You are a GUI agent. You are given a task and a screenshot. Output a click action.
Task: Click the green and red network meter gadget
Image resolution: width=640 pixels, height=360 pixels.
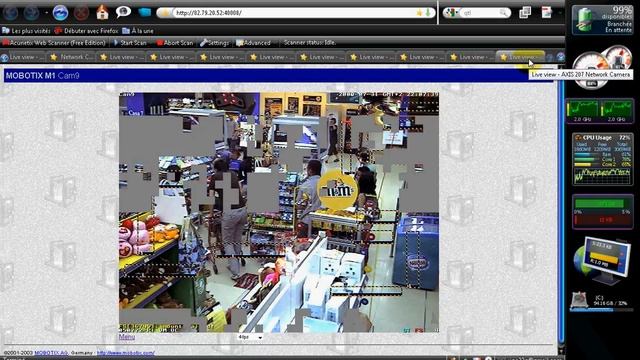(602, 211)
